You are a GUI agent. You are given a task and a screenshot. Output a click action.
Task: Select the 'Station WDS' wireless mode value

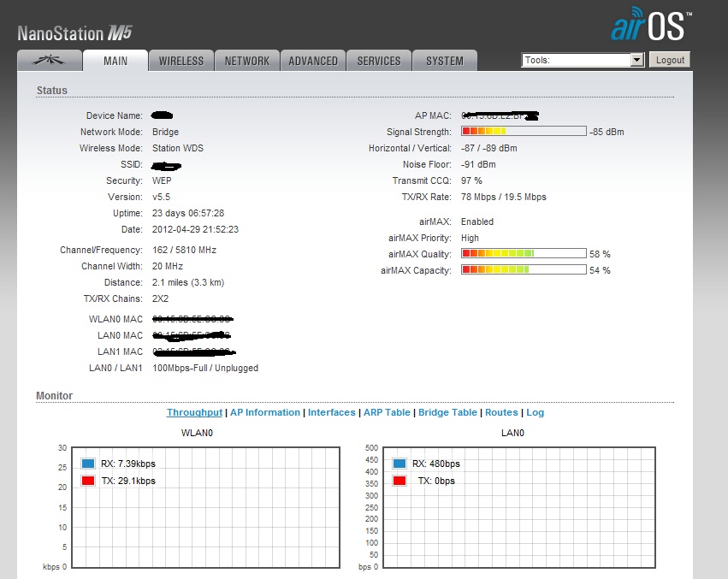(x=178, y=148)
